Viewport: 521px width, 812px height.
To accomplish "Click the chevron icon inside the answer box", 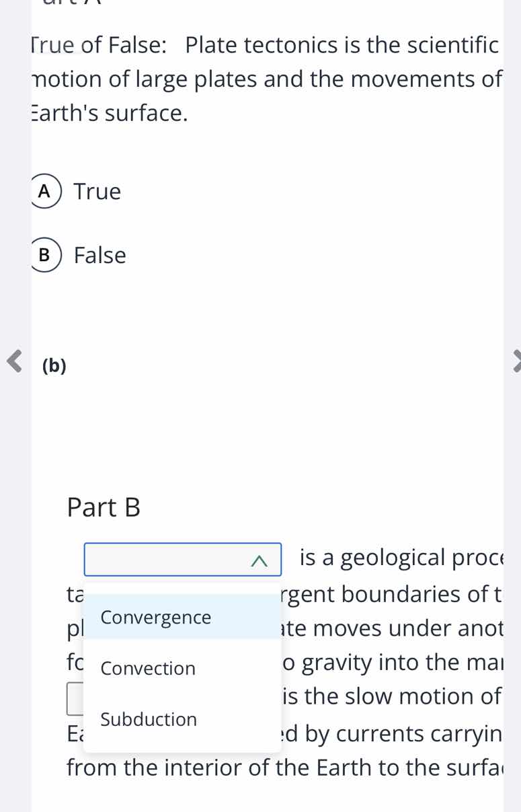I will pos(257,559).
